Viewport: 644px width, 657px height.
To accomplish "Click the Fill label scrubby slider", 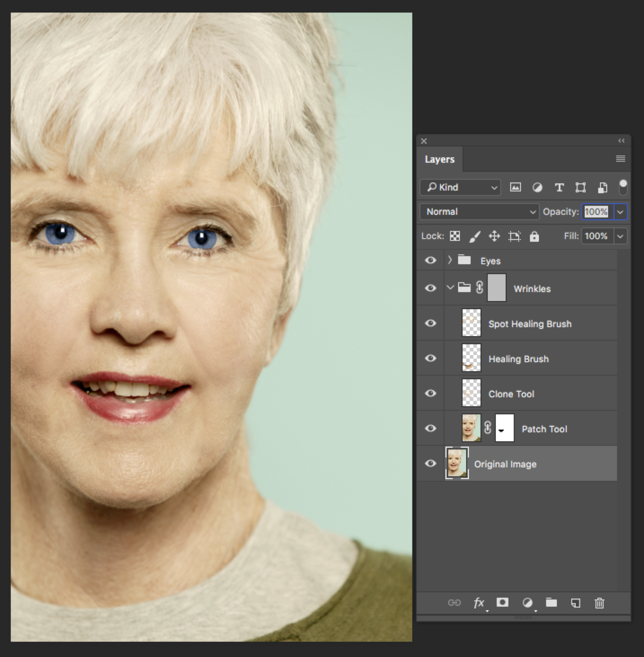I will click(571, 236).
